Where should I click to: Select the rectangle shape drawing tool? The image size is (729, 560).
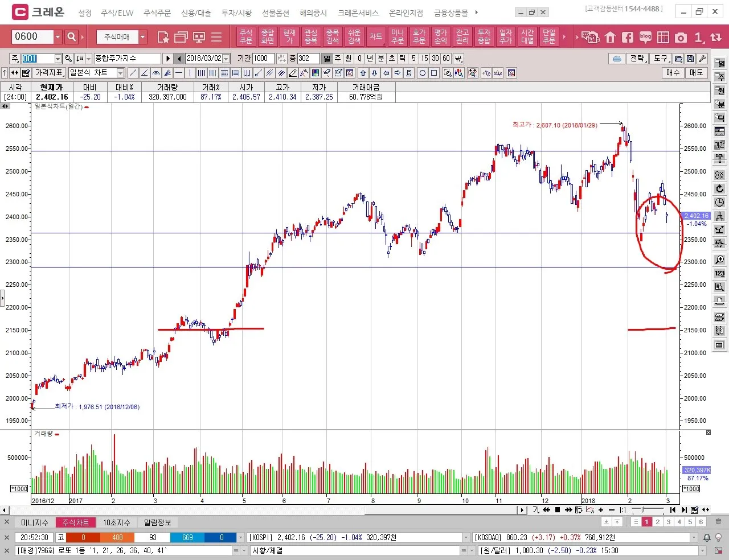[434, 73]
